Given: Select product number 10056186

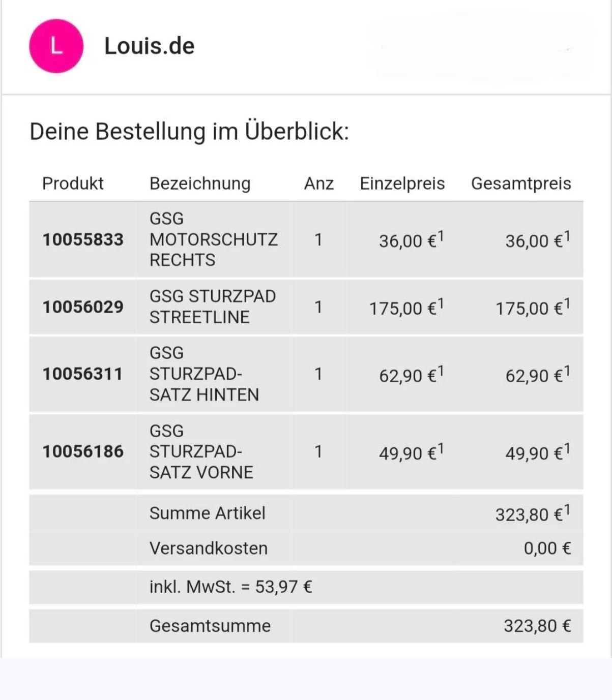Looking at the screenshot, I should [83, 451].
